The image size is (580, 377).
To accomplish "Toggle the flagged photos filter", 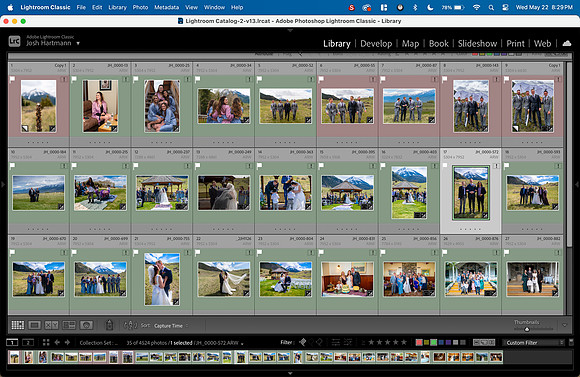I will (303, 342).
